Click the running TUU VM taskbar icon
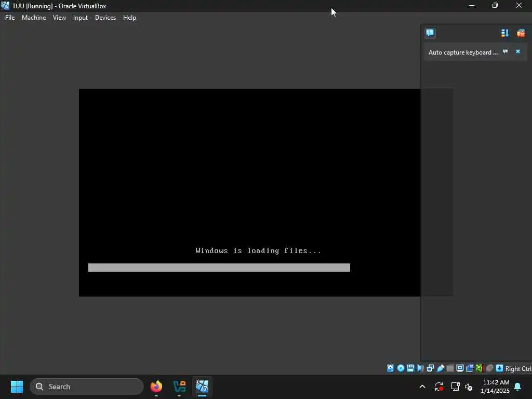Image resolution: width=532 pixels, height=399 pixels. coord(202,387)
